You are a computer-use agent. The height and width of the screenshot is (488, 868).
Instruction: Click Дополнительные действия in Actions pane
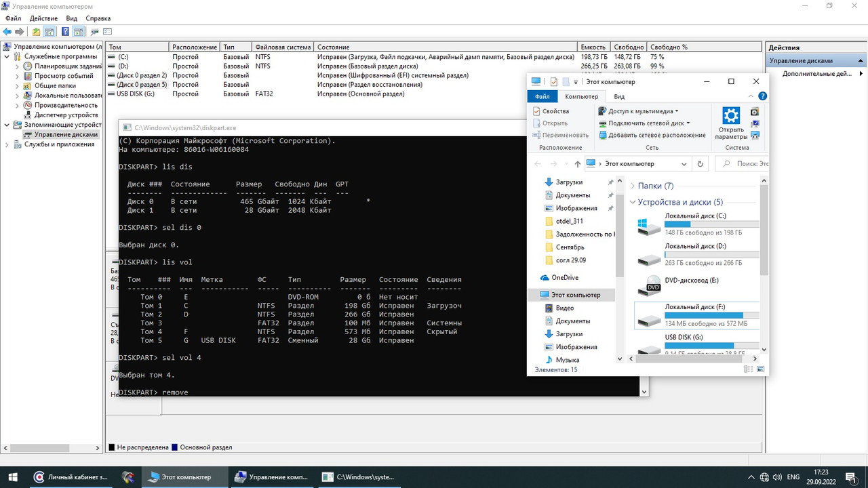(816, 74)
